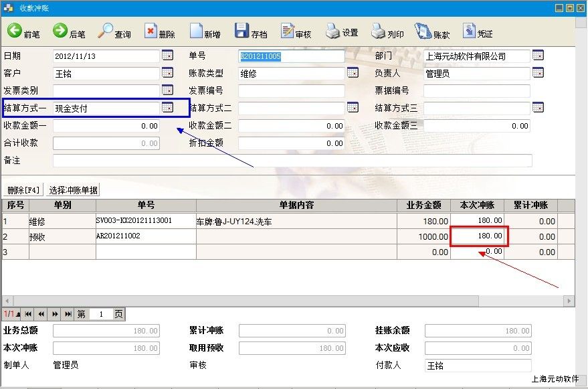Open the 日期 calendar picker
This screenshot has height=389, width=588.
(167, 56)
